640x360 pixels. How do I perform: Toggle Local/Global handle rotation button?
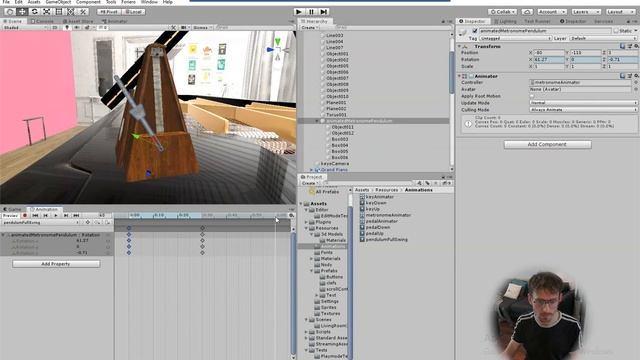[133, 12]
